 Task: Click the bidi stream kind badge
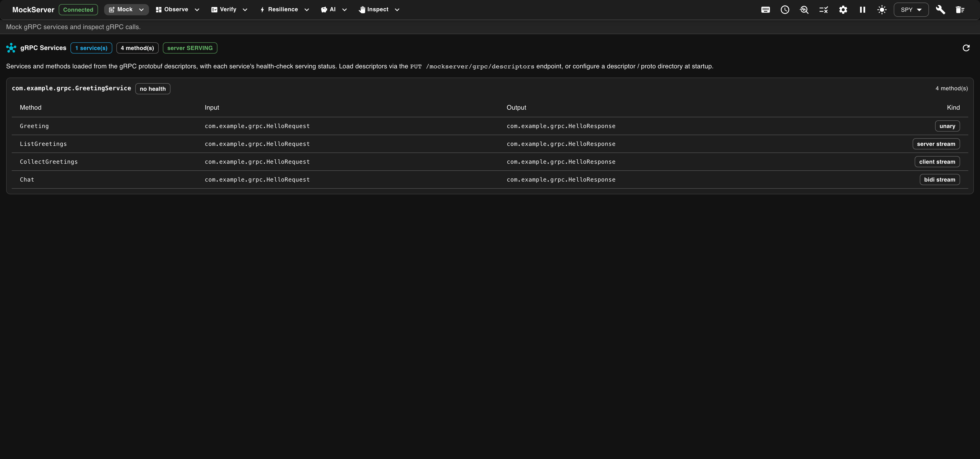pyautogui.click(x=940, y=180)
